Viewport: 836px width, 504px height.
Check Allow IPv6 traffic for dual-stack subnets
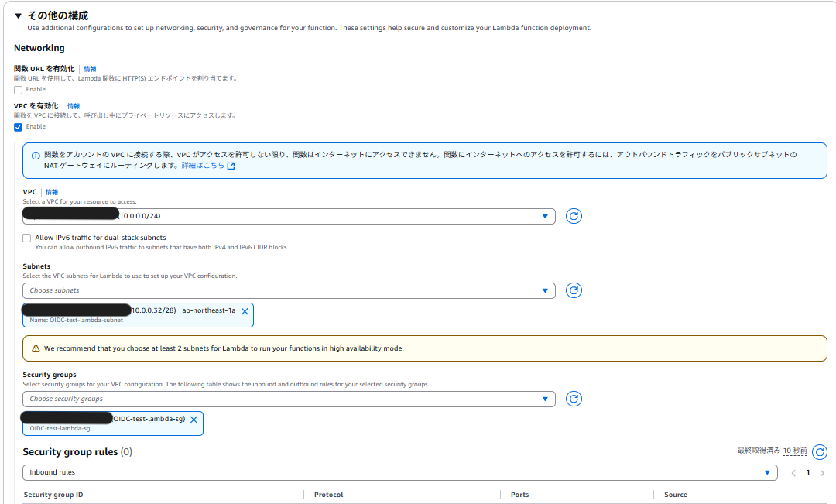[27, 238]
